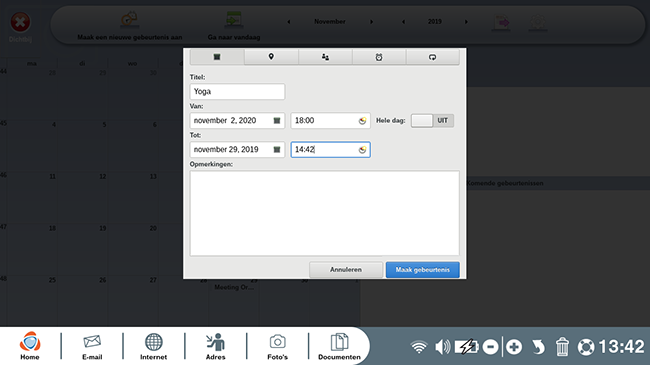Open calendar picker for Tot date

(277, 150)
